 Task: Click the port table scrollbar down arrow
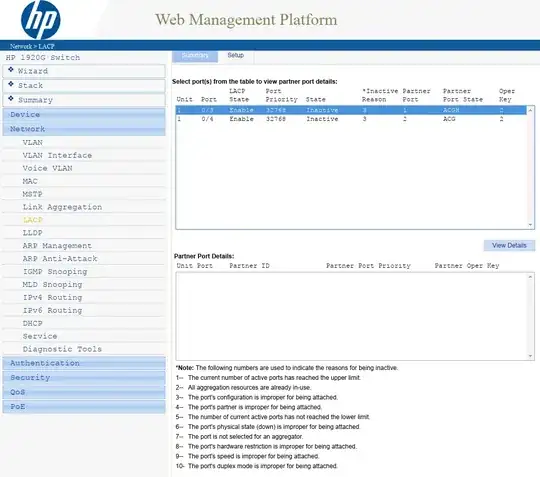[530, 225]
